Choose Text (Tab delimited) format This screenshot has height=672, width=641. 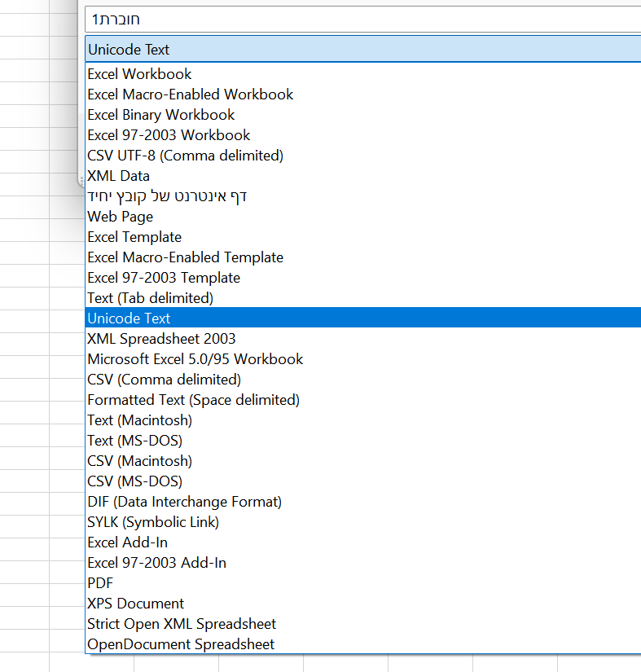click(363, 298)
